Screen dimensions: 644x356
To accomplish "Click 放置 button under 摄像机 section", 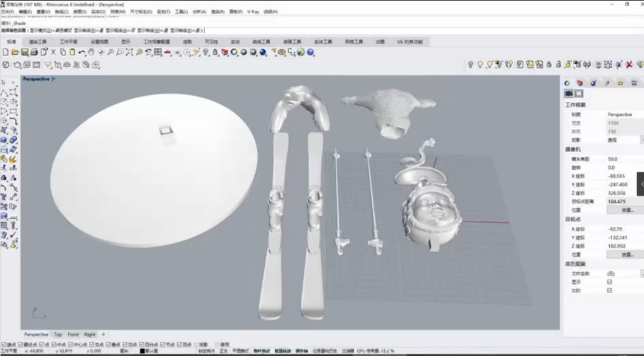I will point(627,210).
